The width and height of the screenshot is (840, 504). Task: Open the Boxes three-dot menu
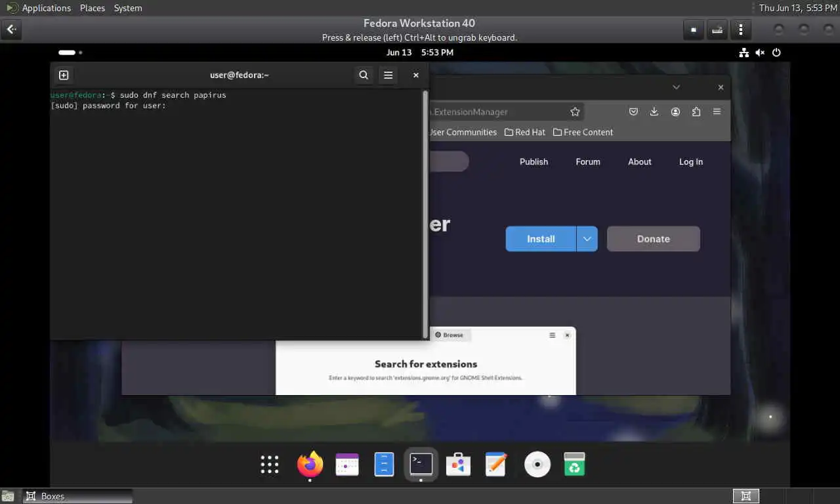pos(741,30)
